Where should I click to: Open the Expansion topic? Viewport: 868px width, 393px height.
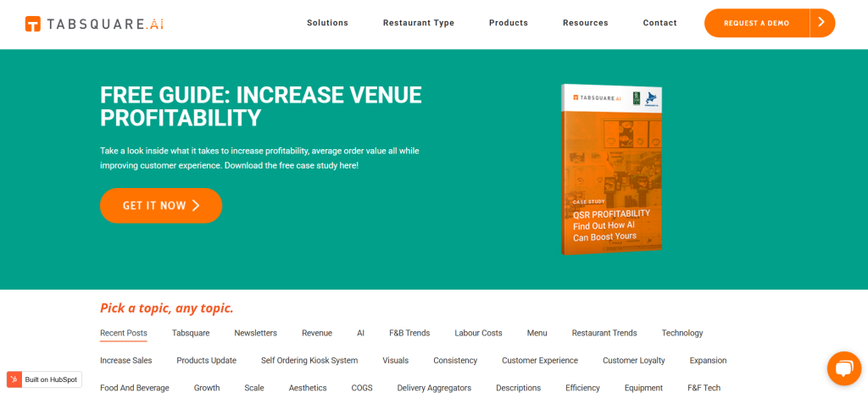(x=708, y=360)
